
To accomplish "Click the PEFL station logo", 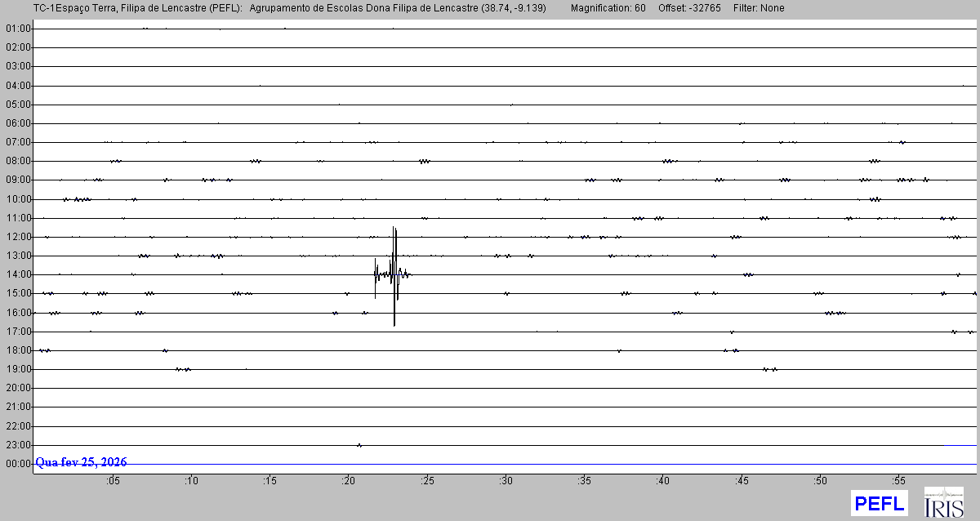I will [x=879, y=502].
